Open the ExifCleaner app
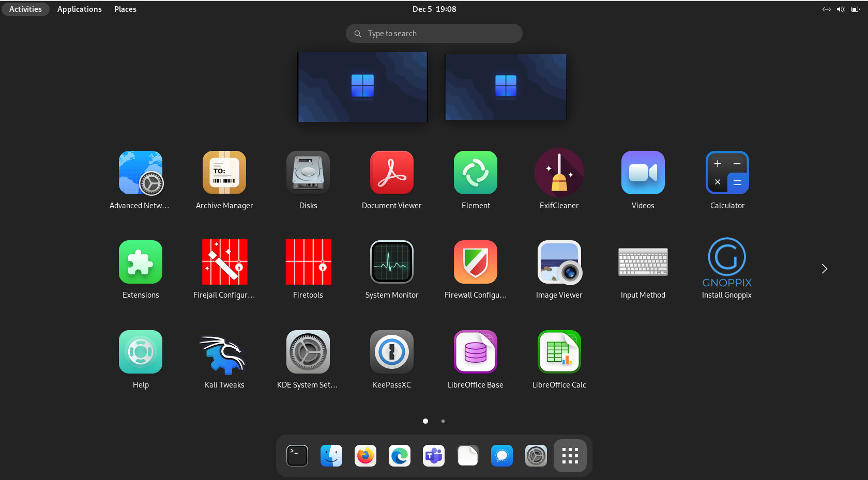The image size is (868, 480). point(559,173)
